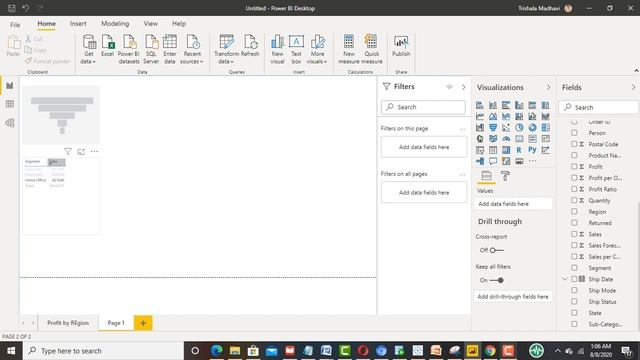The height and width of the screenshot is (360, 640).
Task: Open More options ellipsis on the visual
Action: coord(94,151)
